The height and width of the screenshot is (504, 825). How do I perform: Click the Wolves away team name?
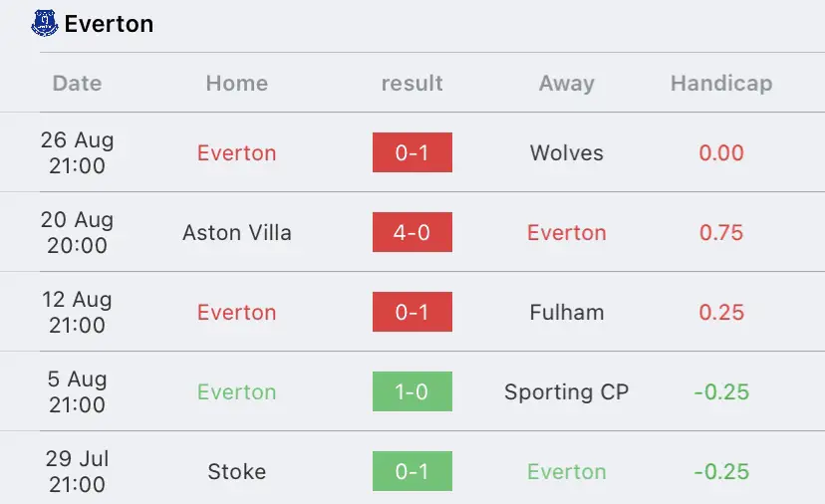coord(567,153)
